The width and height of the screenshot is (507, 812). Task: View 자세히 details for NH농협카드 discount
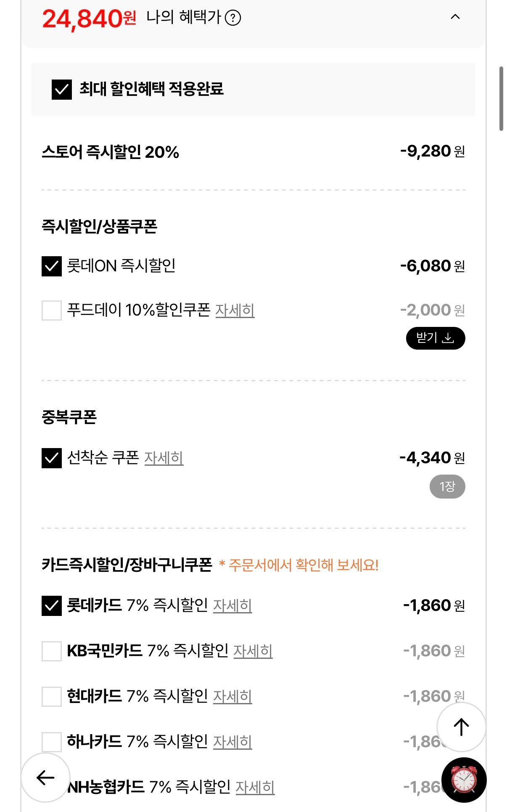(255, 787)
